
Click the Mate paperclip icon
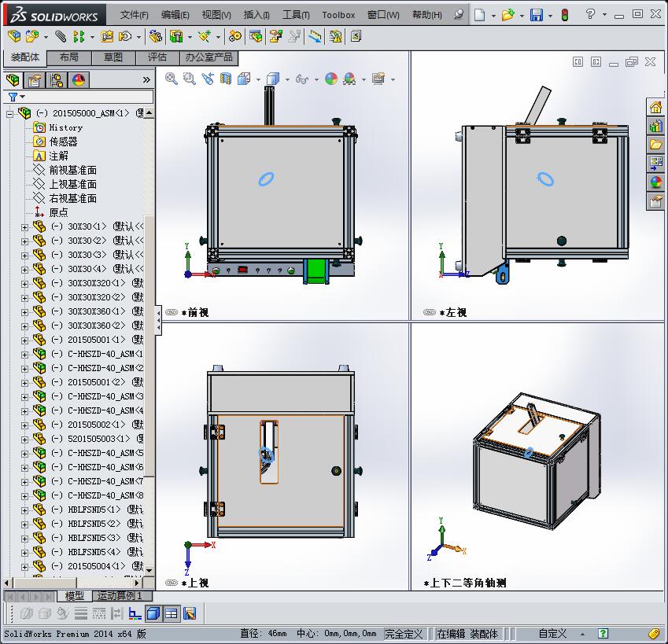pyautogui.click(x=61, y=37)
